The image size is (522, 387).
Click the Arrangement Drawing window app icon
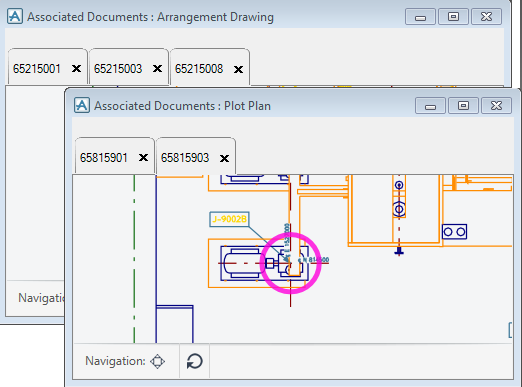pos(15,16)
